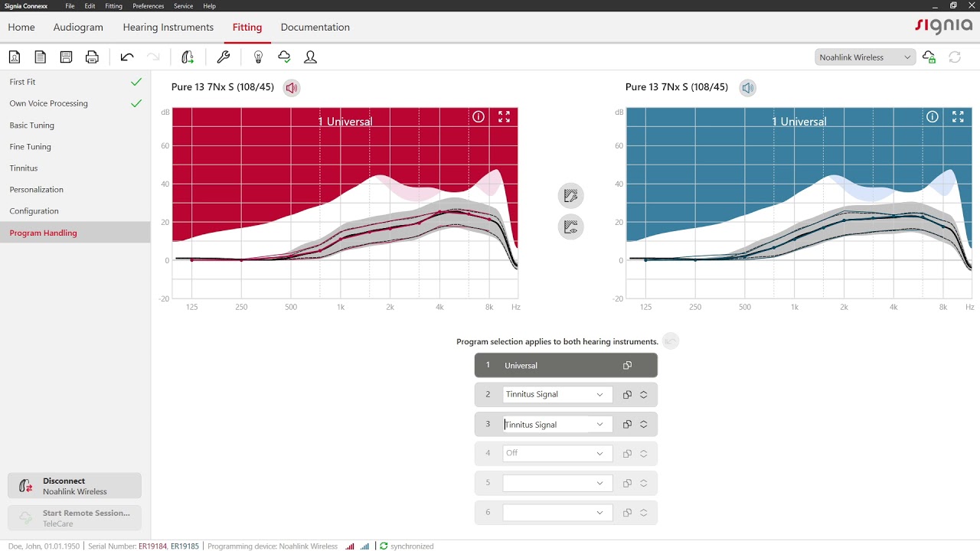Start Remote Session TeleCare button

pos(75,518)
